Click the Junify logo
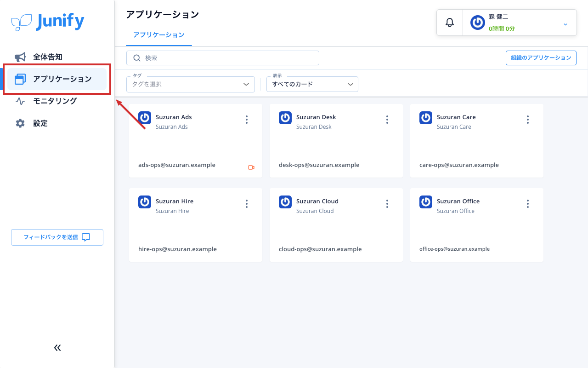The width and height of the screenshot is (588, 368). pos(48,22)
